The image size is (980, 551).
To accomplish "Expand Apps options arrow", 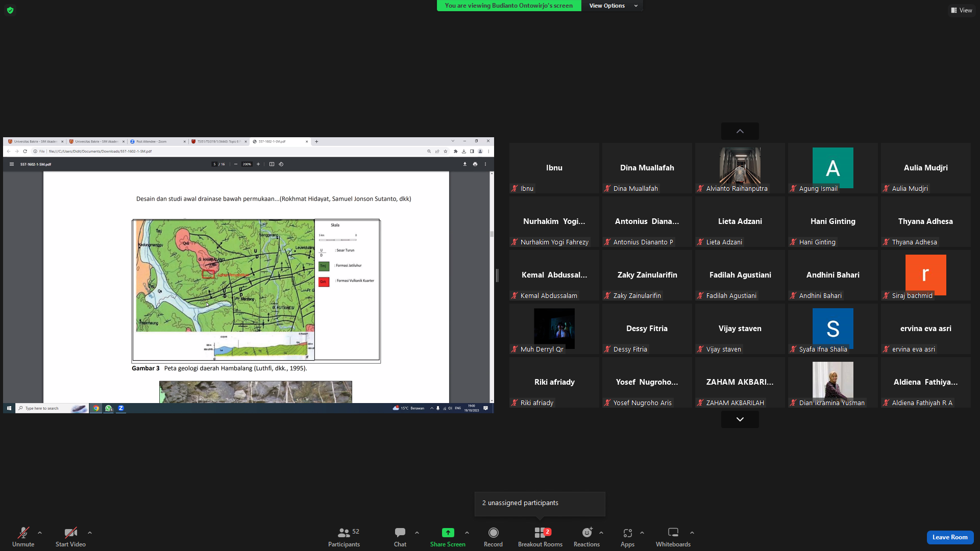I will (642, 533).
